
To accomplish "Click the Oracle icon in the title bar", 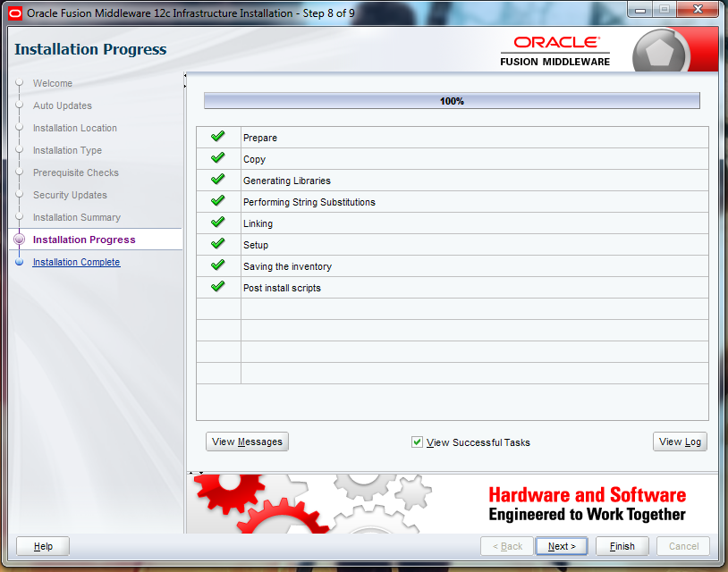I will [x=15, y=13].
